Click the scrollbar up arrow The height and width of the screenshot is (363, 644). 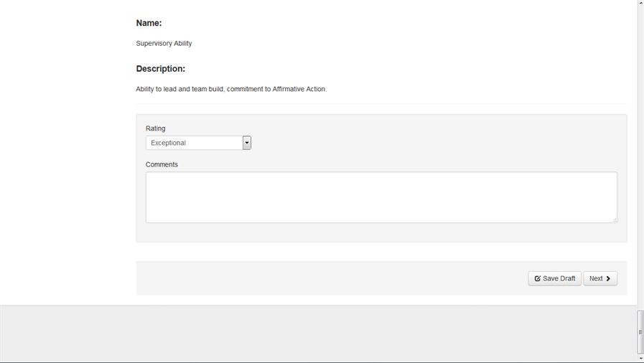[640, 4]
